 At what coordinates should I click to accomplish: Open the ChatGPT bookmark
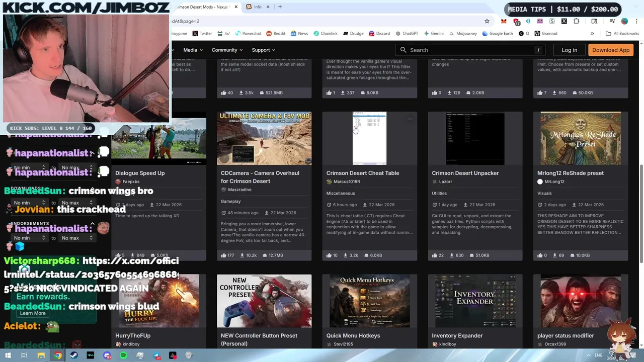click(x=407, y=33)
